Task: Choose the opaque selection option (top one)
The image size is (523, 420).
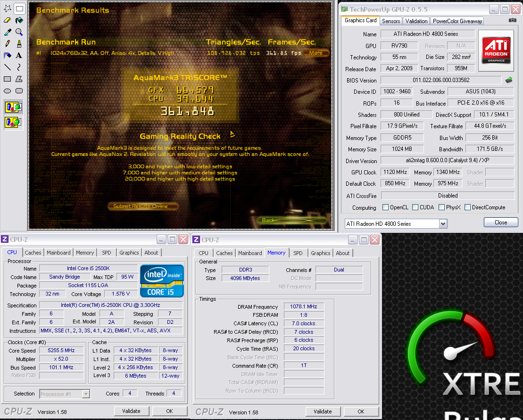Action: click(14, 107)
